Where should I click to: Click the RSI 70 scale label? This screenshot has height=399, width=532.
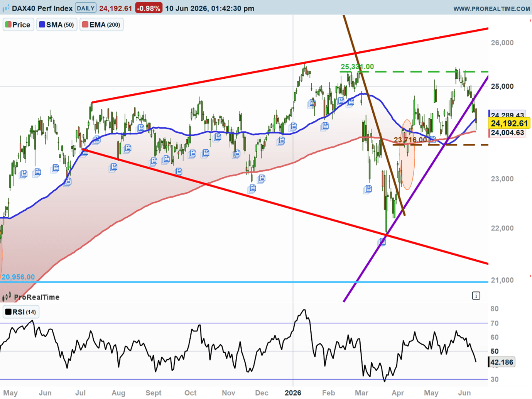(495, 323)
